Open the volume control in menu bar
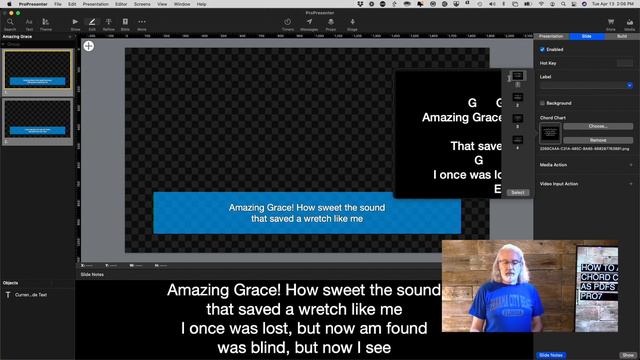The image size is (640, 360). (492, 4)
